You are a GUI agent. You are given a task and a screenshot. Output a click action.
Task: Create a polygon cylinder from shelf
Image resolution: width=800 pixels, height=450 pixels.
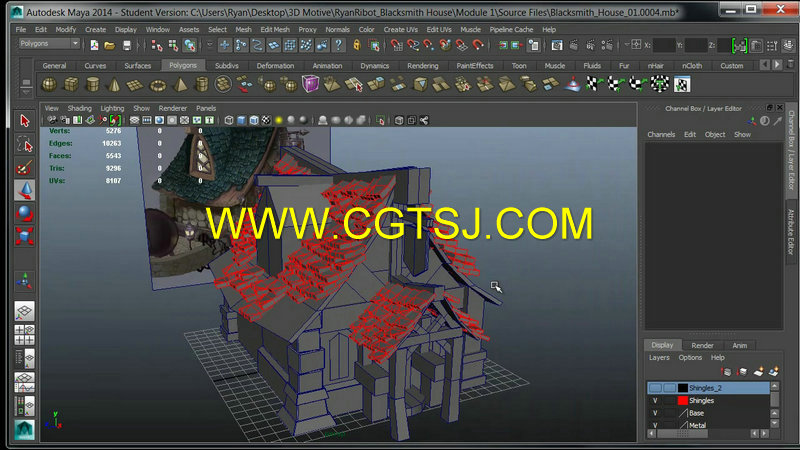click(92, 85)
